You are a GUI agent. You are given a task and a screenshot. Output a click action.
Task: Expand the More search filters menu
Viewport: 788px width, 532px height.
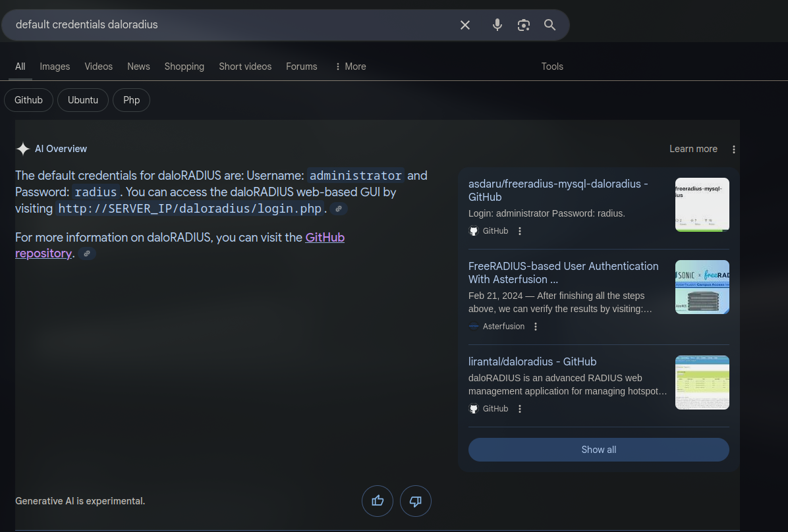point(350,66)
